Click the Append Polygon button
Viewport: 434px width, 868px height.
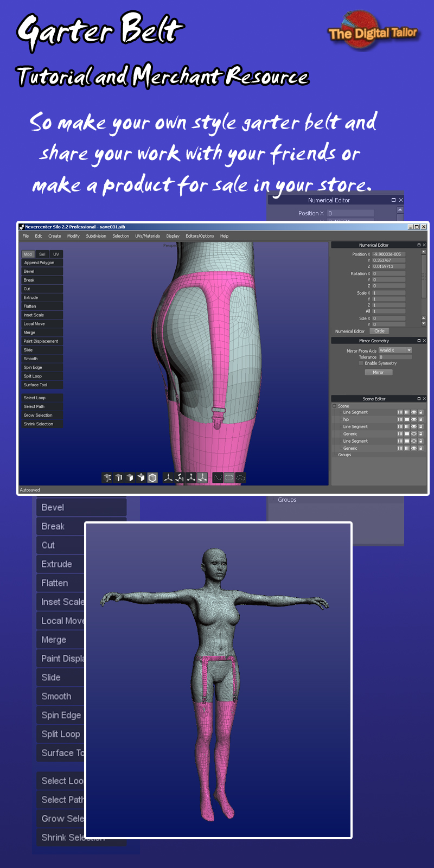42,263
